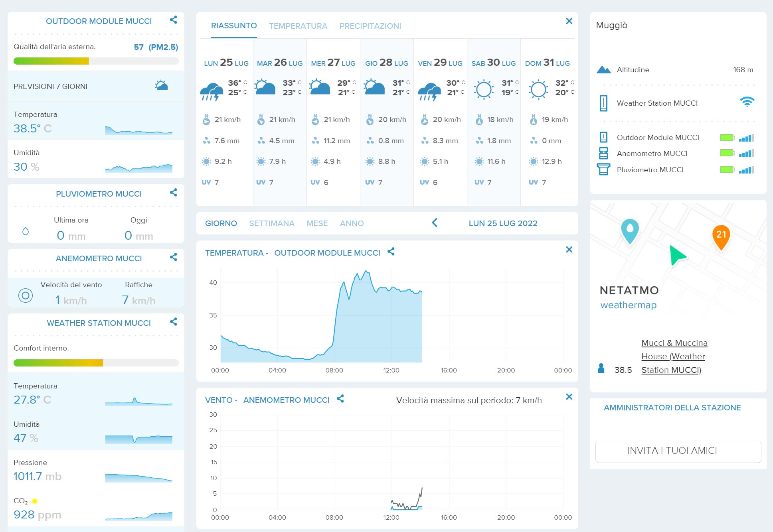Close the Vento chart panel
This screenshot has height=532, width=773.
(569, 397)
